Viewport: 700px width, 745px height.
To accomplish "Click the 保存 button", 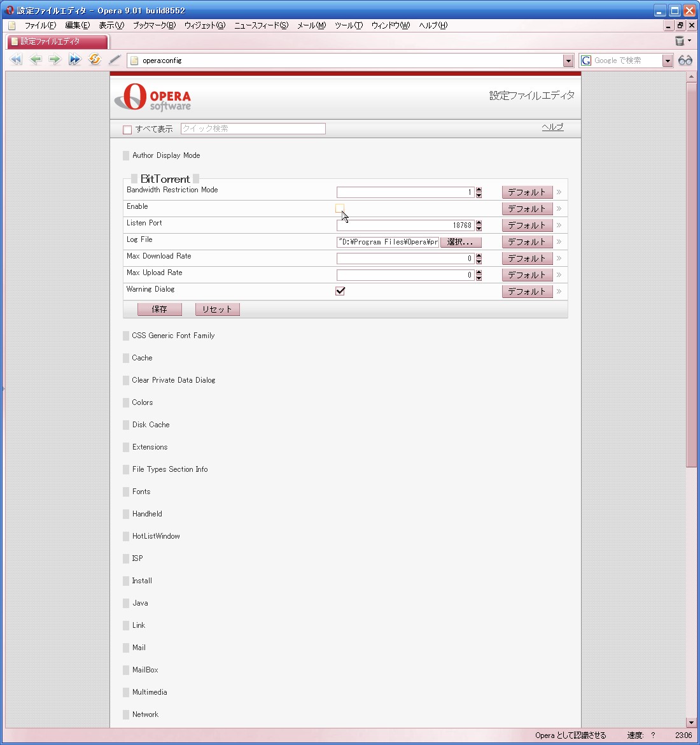I will pos(160,309).
